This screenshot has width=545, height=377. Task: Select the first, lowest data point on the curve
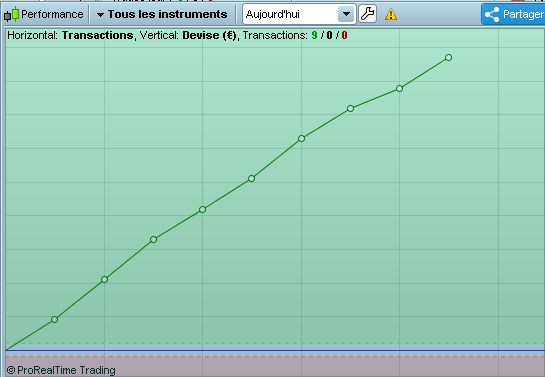54,319
